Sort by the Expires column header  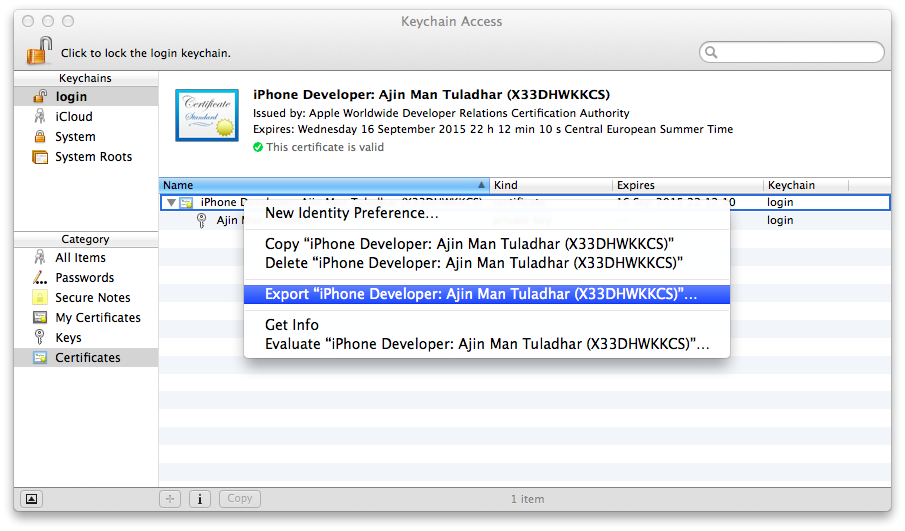coord(687,185)
